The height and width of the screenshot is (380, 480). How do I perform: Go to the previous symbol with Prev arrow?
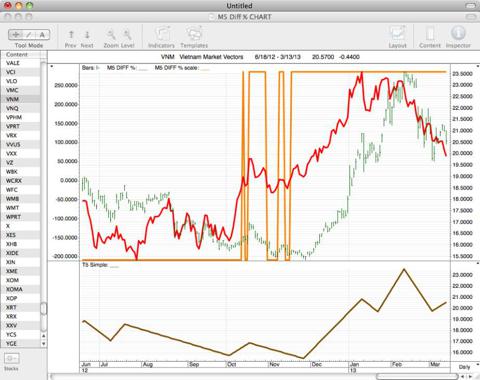tap(71, 34)
